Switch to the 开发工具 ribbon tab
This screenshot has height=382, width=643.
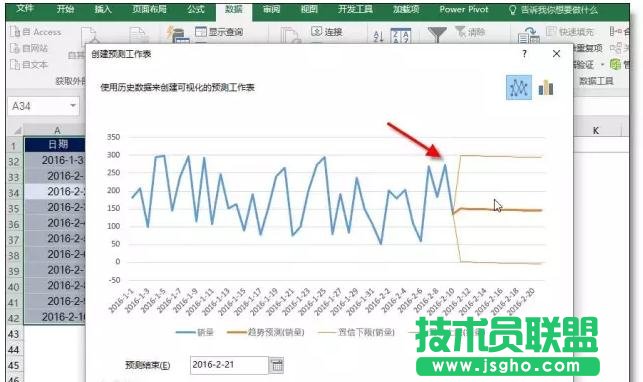(355, 9)
